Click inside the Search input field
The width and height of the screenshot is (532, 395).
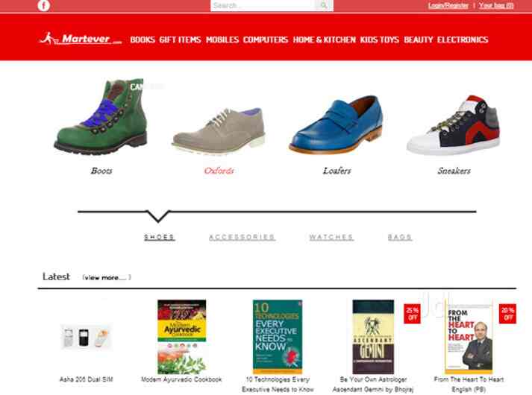tap(263, 5)
